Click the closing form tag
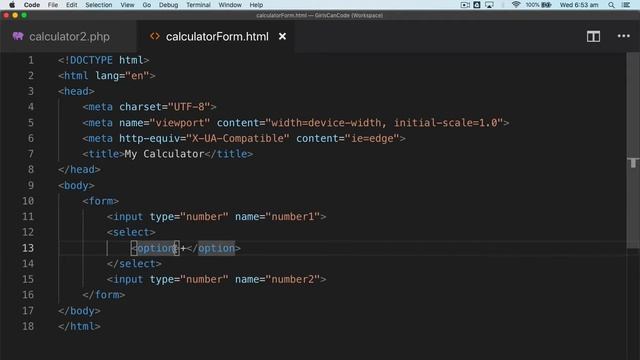Image resolution: width=640 pixels, height=360 pixels. click(104, 295)
